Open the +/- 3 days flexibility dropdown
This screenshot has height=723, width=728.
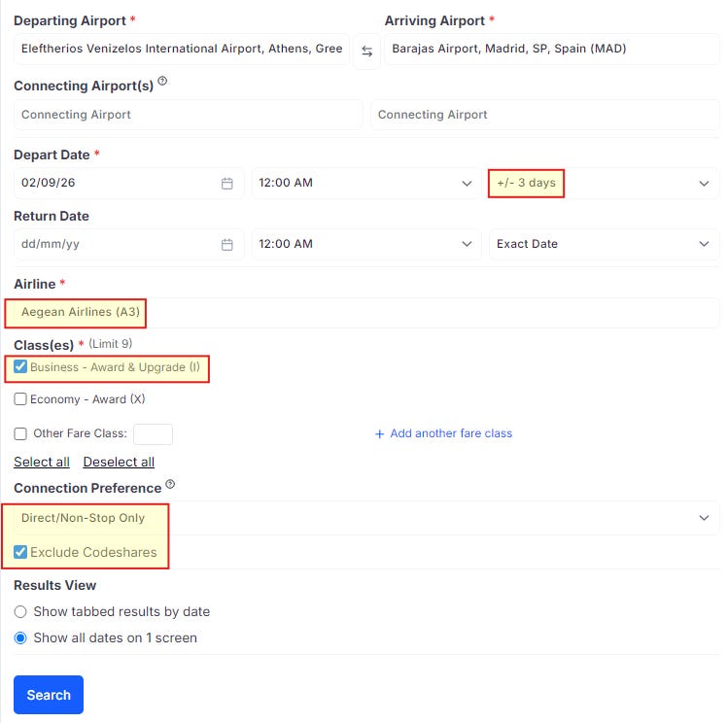tap(604, 184)
